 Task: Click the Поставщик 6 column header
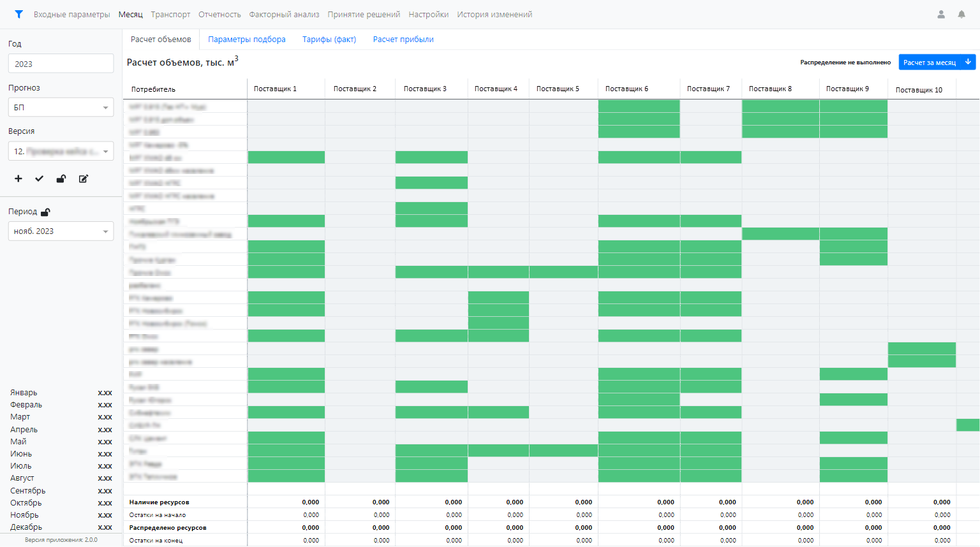click(x=627, y=89)
